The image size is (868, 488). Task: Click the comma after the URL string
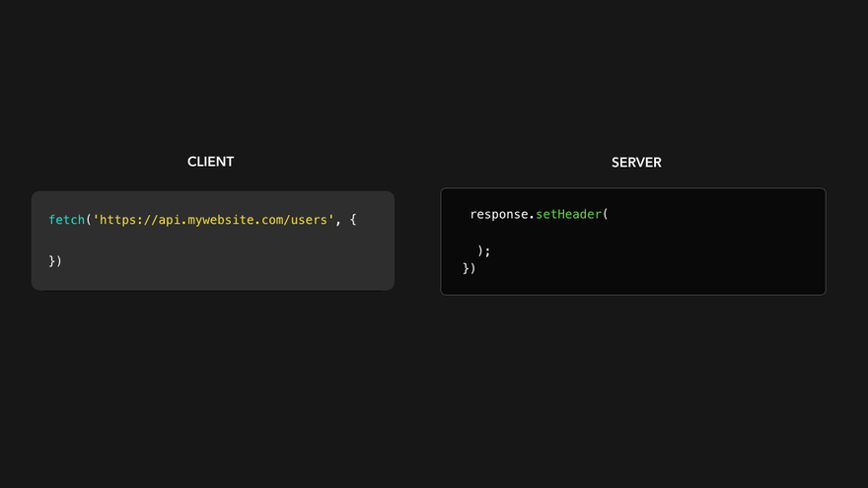click(337, 221)
